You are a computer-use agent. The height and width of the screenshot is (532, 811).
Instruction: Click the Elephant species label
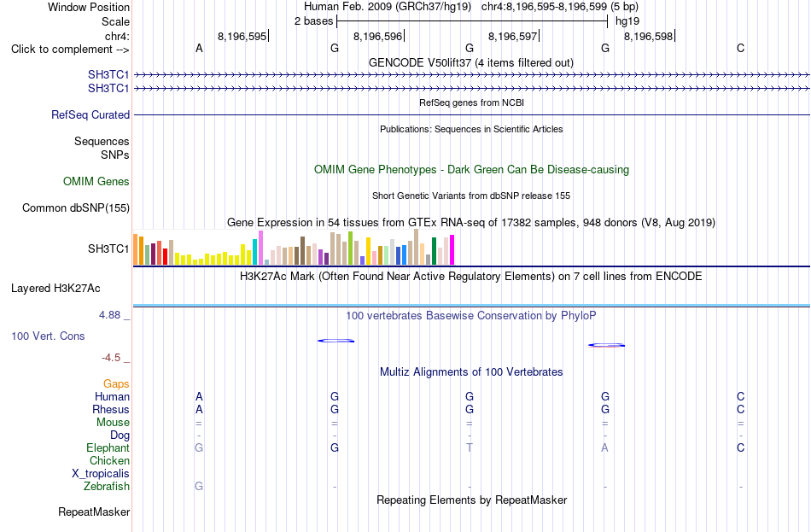pos(108,447)
